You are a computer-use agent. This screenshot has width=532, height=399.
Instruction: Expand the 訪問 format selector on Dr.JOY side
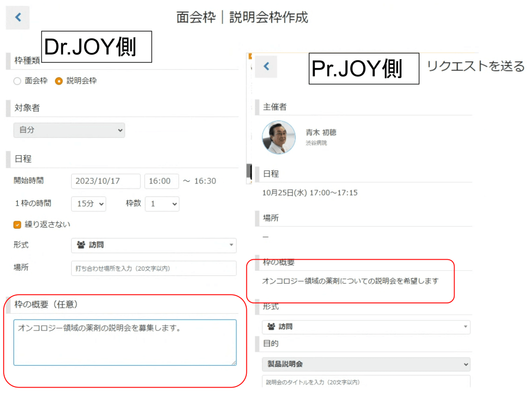(153, 245)
